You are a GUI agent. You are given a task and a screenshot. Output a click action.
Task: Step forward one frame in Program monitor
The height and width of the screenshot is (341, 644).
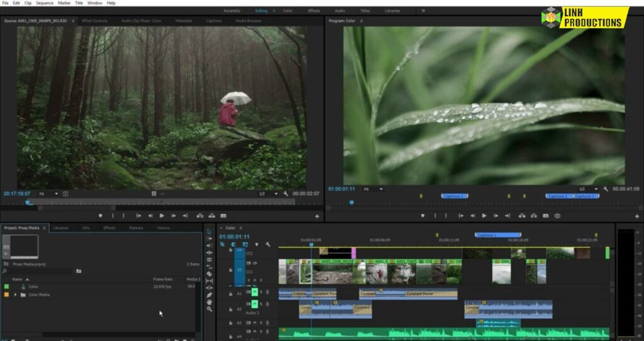click(x=496, y=216)
